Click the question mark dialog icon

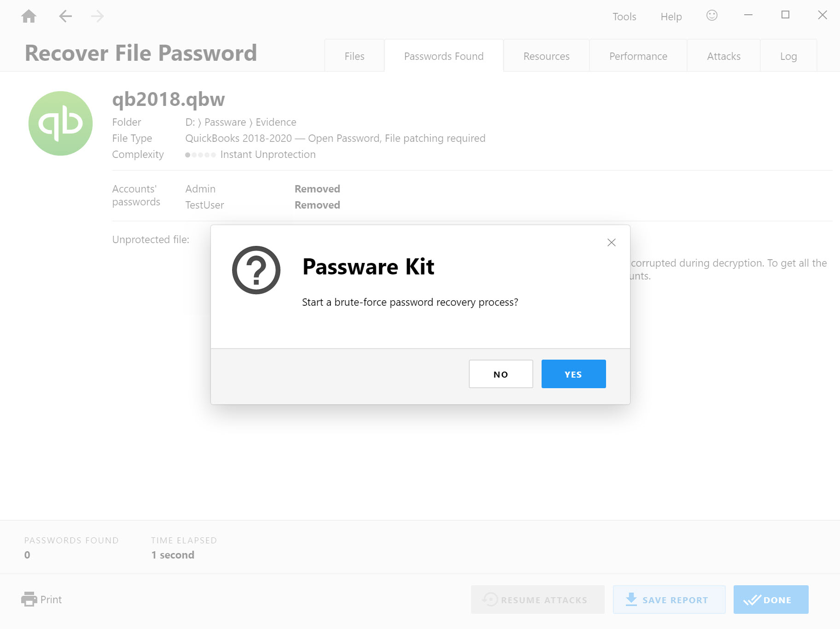point(256,270)
